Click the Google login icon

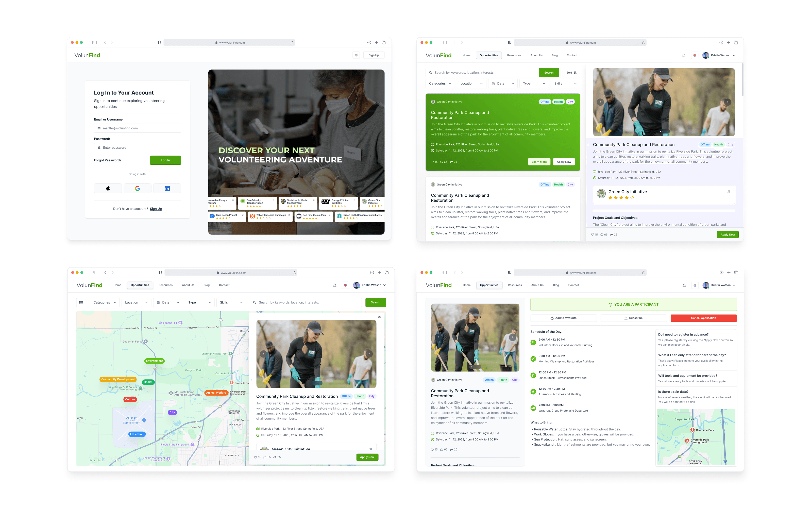pos(137,189)
